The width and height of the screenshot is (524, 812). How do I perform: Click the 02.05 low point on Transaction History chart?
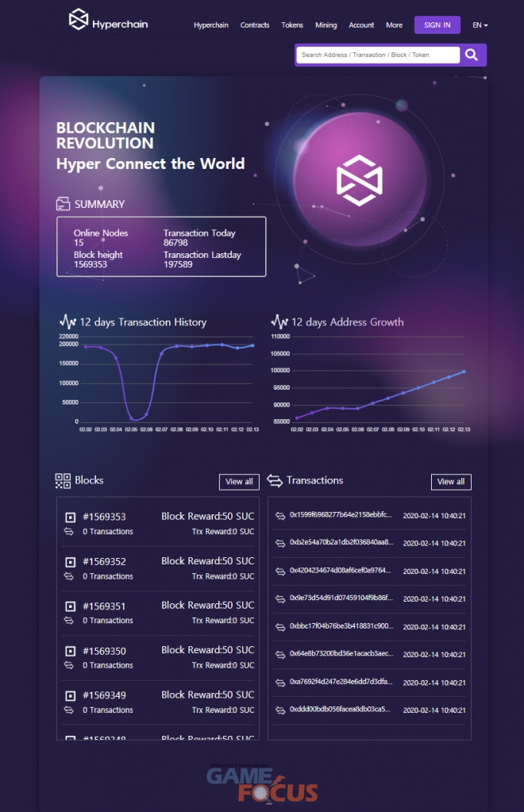pos(132,418)
